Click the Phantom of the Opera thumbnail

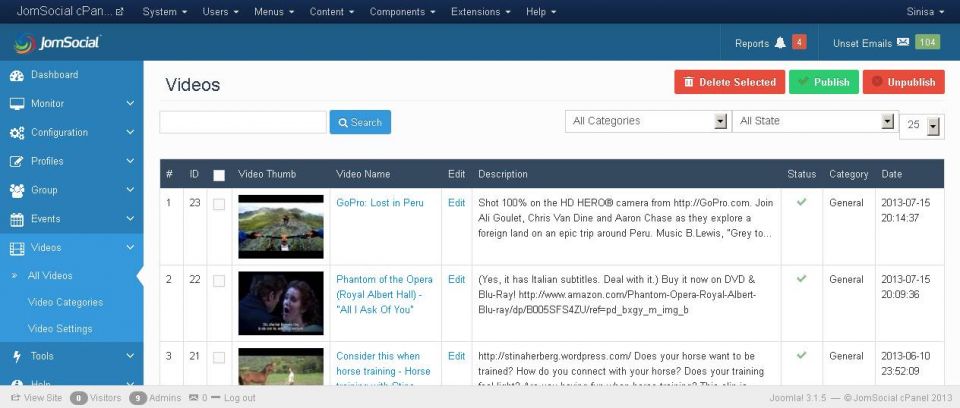pos(280,303)
